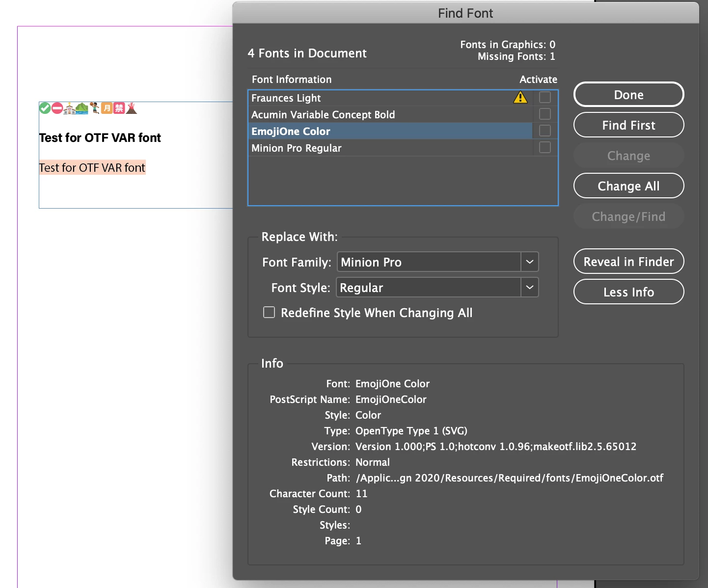Screen dimensions: 708x588
Task: Toggle Activate checkbox for EmojiOne Color
Action: tap(545, 131)
